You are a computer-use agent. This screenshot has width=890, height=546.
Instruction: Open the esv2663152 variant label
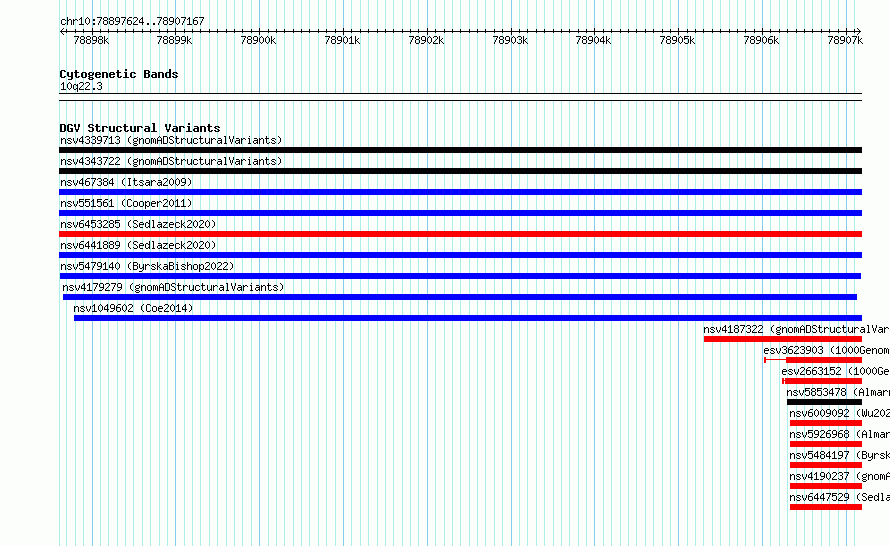click(836, 371)
